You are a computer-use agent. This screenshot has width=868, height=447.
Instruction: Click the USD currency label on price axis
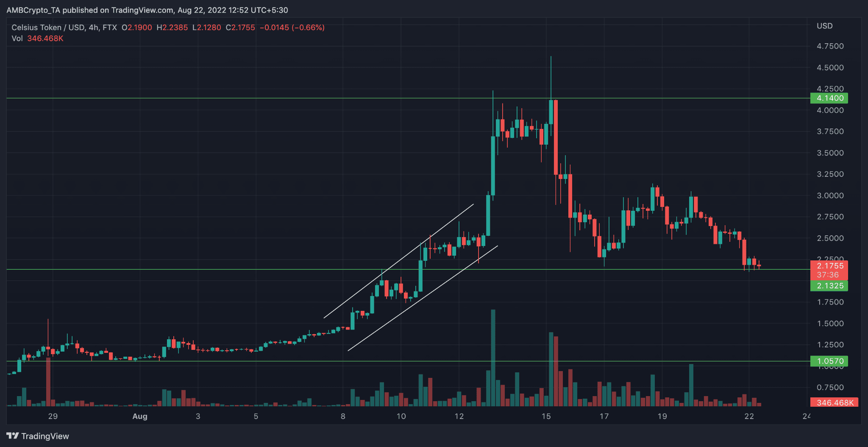pos(824,26)
